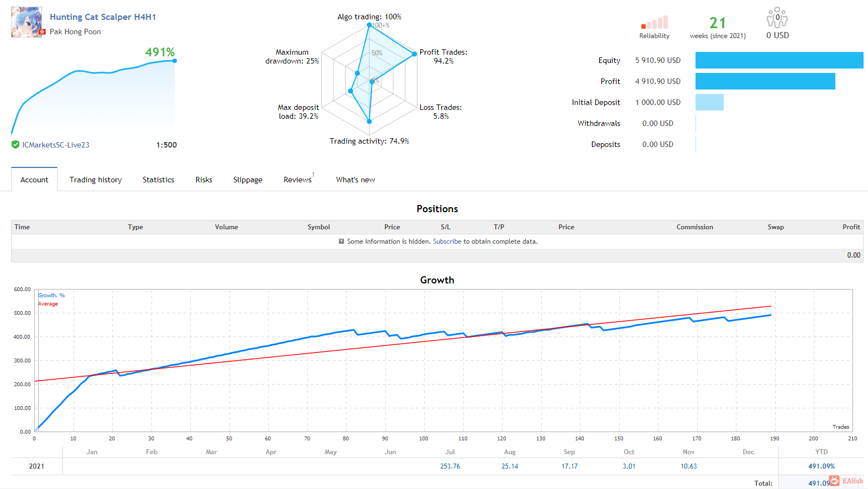Open the Hunting Cat Scalper H4H1 link
Viewport: 868px width, 489px height.
103,17
